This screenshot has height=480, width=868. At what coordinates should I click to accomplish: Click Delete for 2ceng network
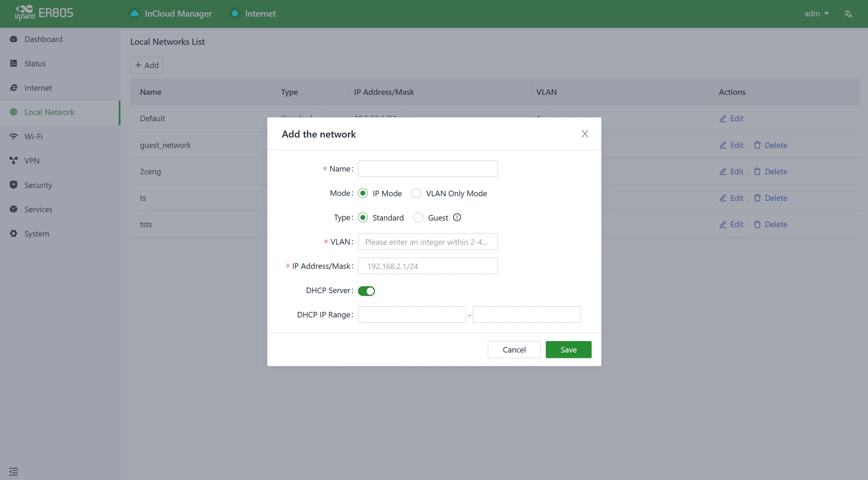[770, 172]
